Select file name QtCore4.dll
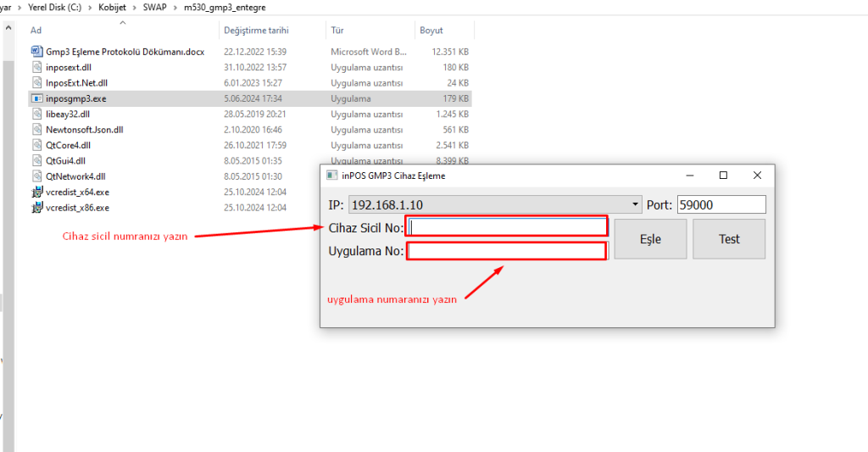 (x=68, y=145)
